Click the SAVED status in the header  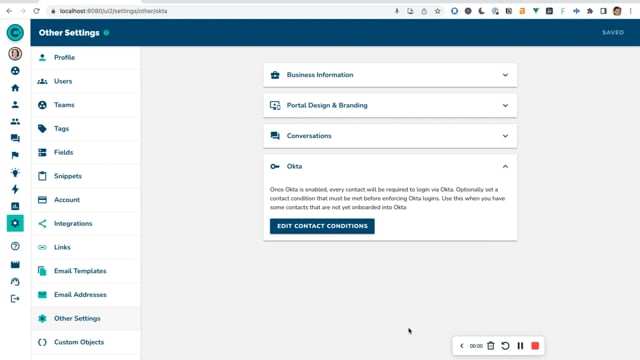point(613,32)
